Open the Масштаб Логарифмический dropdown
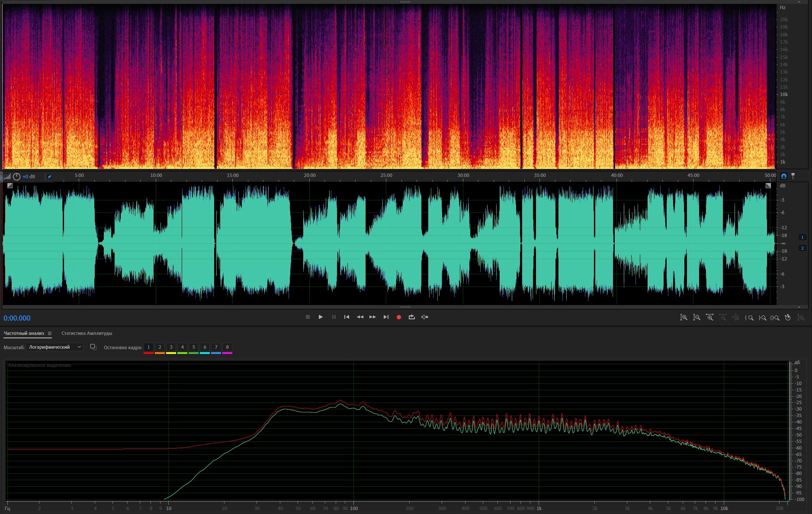Image resolution: width=812 pixels, height=514 pixels. click(55, 347)
